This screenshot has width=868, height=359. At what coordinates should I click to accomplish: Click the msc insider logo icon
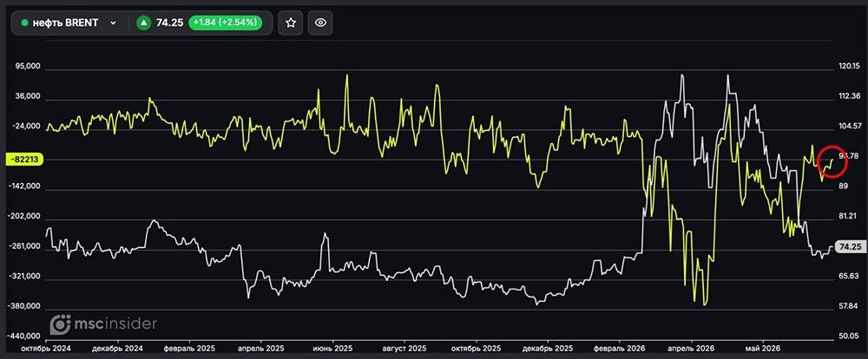(x=61, y=324)
